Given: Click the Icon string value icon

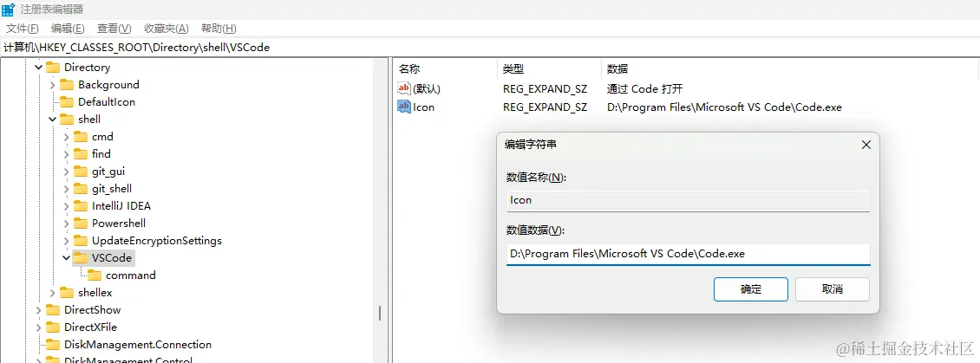Looking at the screenshot, I should coord(404,107).
